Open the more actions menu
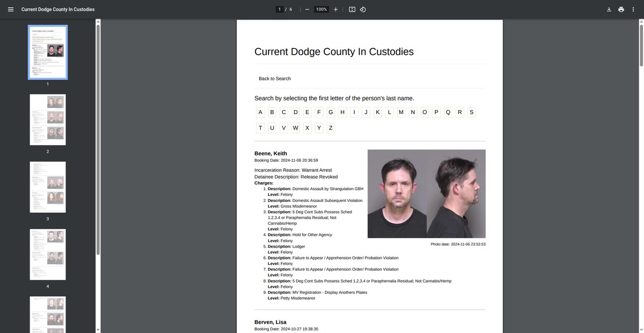 pos(634,9)
